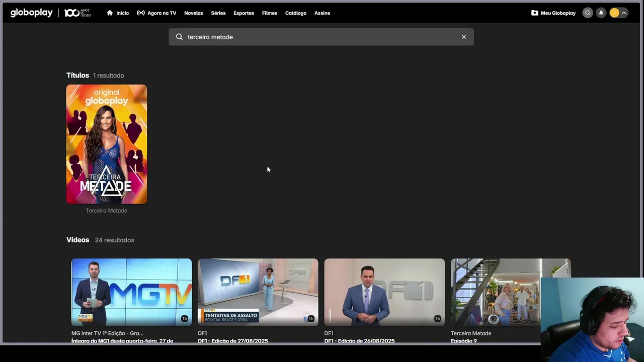The width and height of the screenshot is (644, 362).
Task: Click the Episódio 9 title text
Action: point(464,341)
